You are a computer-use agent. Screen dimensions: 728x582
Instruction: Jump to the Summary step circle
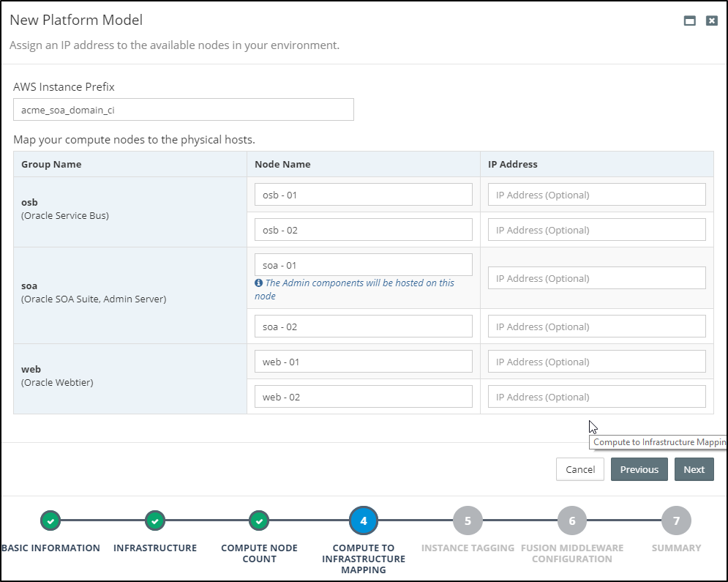pos(676,521)
